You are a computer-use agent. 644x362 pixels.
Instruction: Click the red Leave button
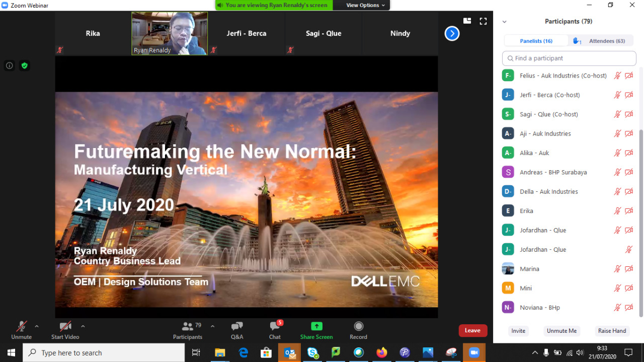[x=472, y=330]
